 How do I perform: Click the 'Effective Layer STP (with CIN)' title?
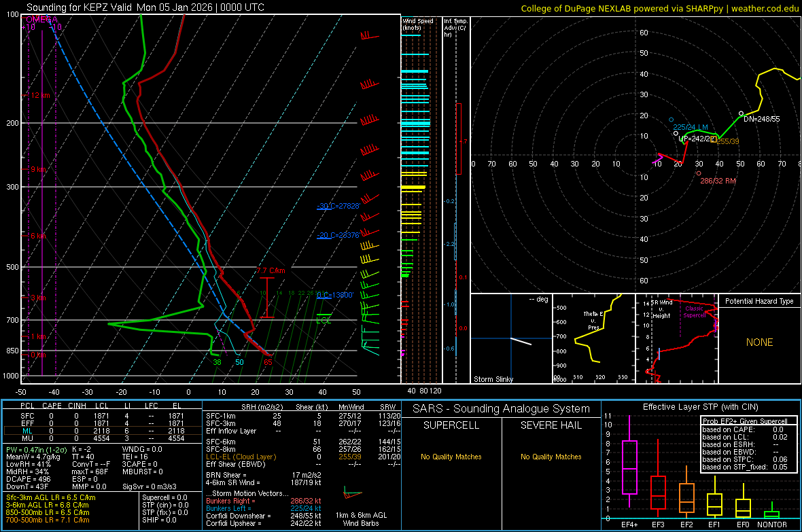[x=701, y=407]
